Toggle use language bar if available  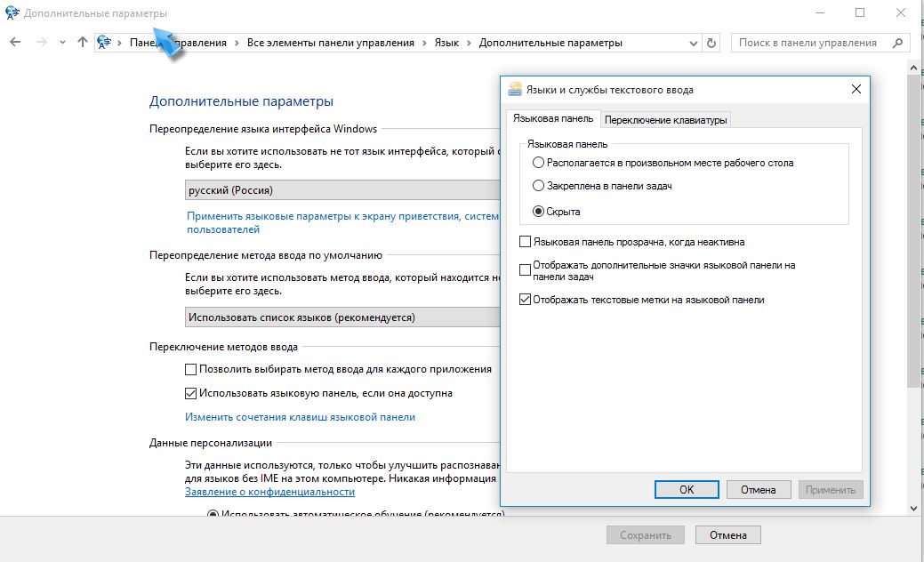pyautogui.click(x=318, y=393)
